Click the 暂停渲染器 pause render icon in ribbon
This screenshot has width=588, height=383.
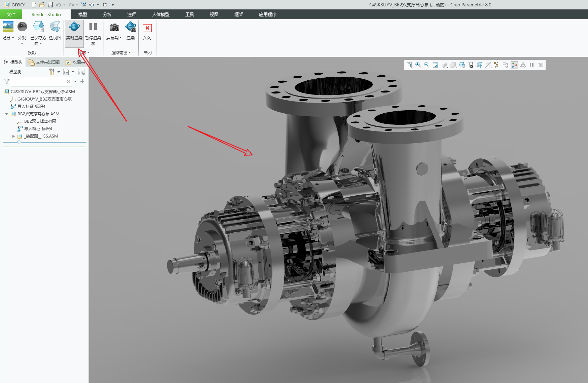tap(93, 27)
